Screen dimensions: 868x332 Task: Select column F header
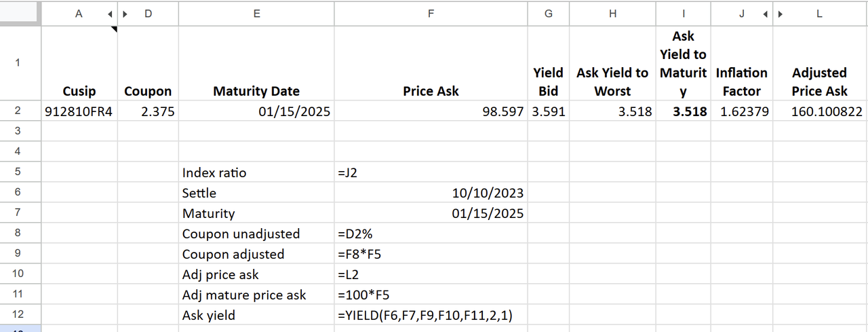[431, 13]
